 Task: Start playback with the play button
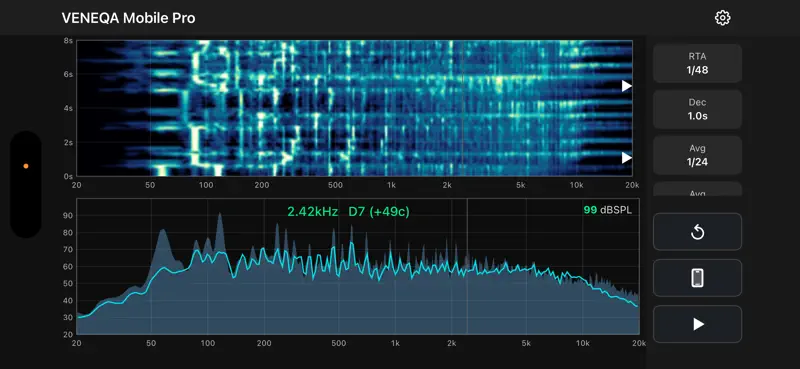pyautogui.click(x=697, y=324)
